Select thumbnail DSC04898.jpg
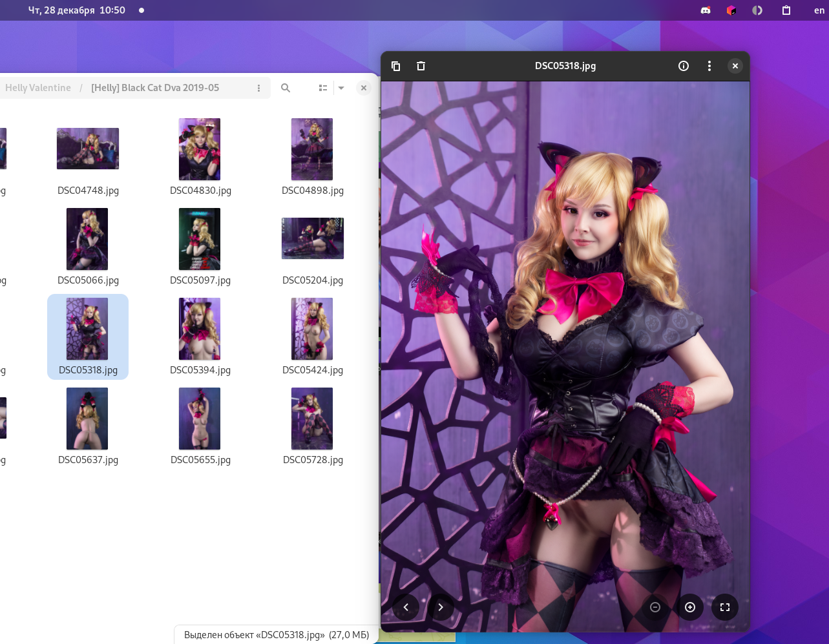The height and width of the screenshot is (644, 829). [312, 149]
